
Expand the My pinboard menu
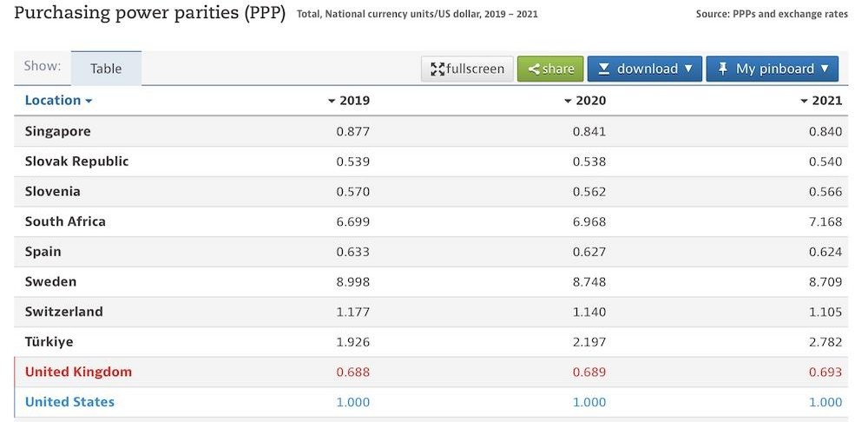click(824, 69)
